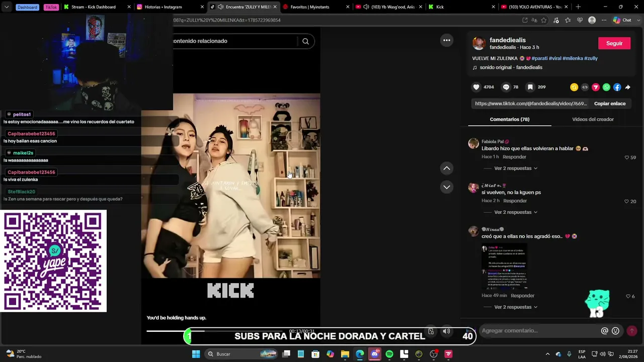Click the search magnifier in TikTok search box
Screen dimensions: 644x362
click(x=305, y=41)
